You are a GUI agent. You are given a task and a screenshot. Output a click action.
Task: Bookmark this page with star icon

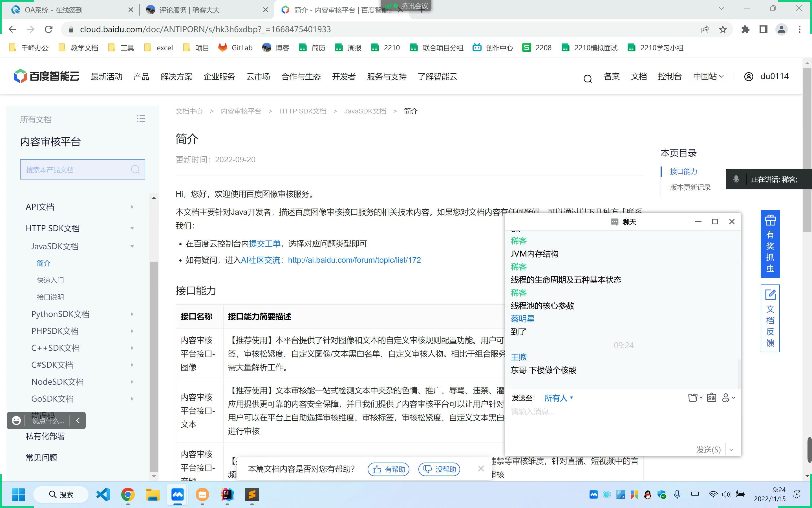pos(723,30)
